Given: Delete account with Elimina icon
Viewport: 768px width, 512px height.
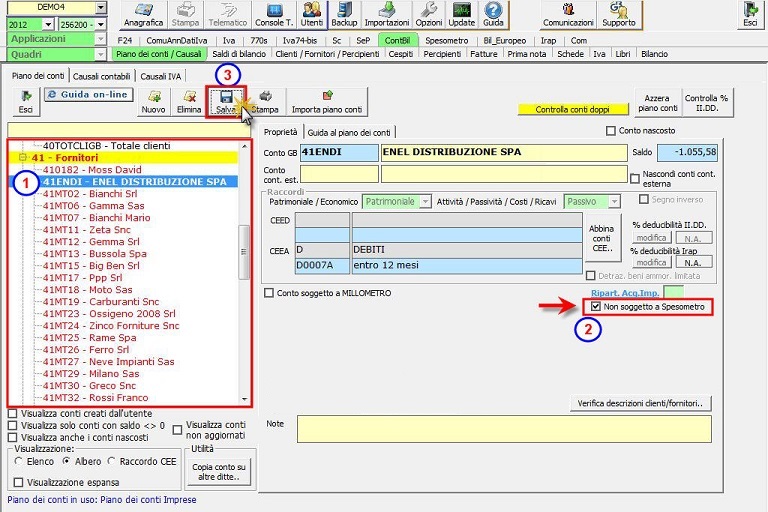Looking at the screenshot, I should 189,102.
